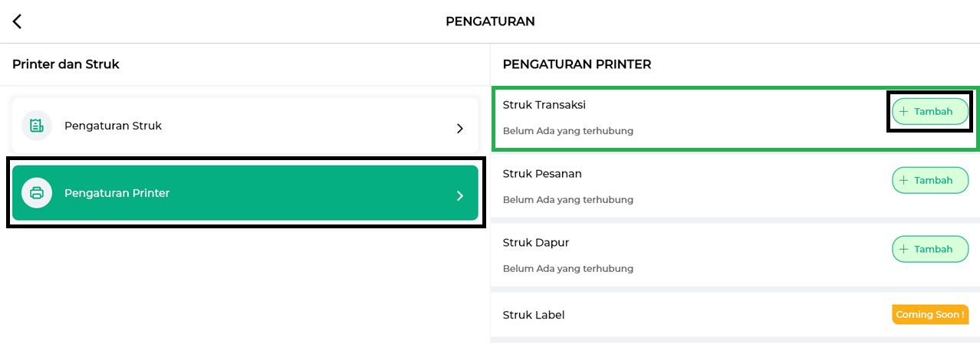Open the Pengaturan Struk menu label
This screenshot has width=980, height=344.
click(113, 126)
